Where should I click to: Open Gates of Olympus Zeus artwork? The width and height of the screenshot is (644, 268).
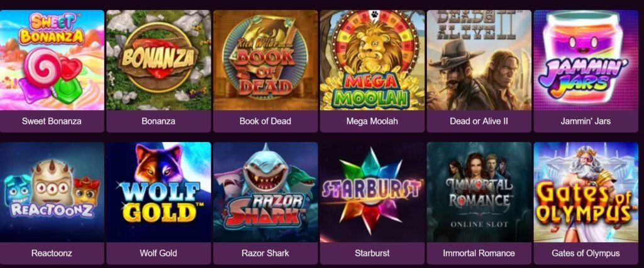click(586, 193)
